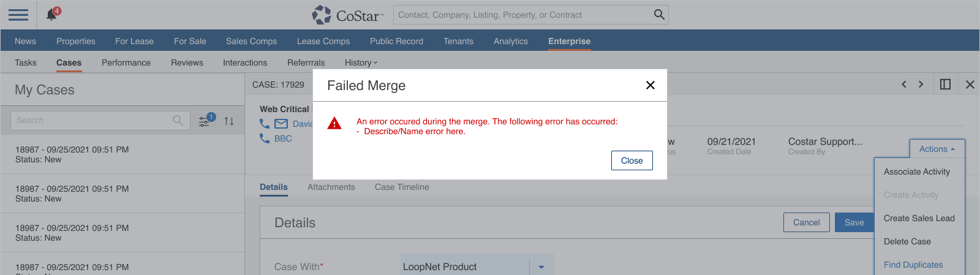
Task: Click the My Cases search field
Action: (x=92, y=121)
